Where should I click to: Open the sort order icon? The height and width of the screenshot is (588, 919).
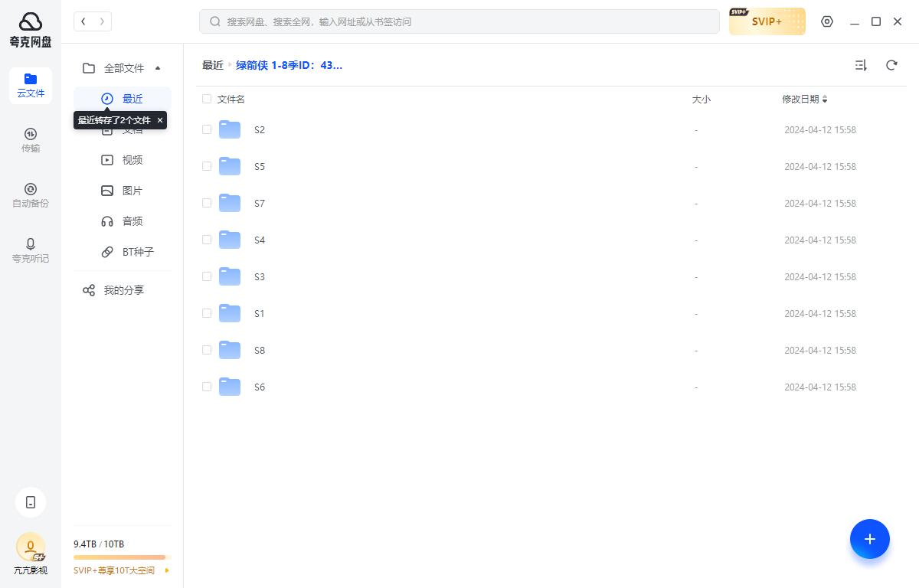point(861,65)
